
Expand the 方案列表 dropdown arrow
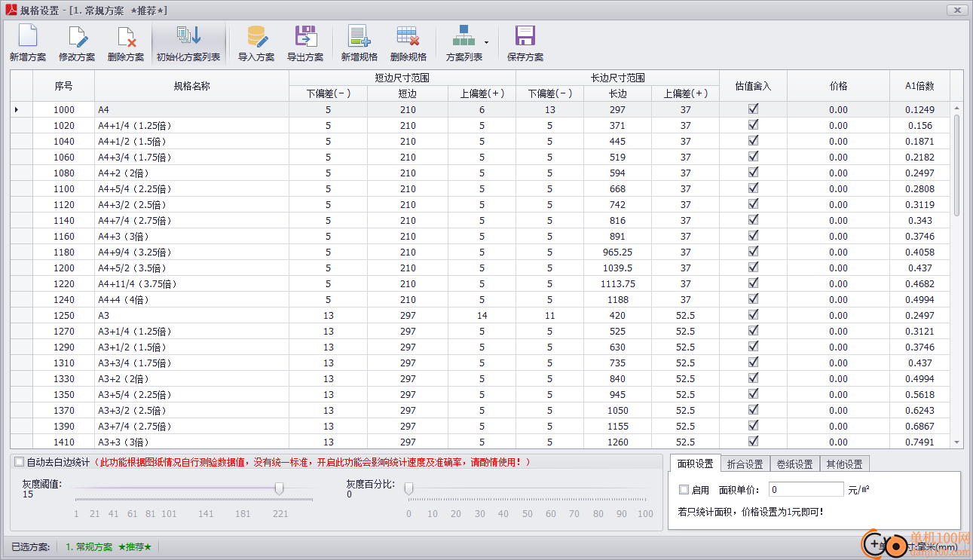(x=487, y=42)
